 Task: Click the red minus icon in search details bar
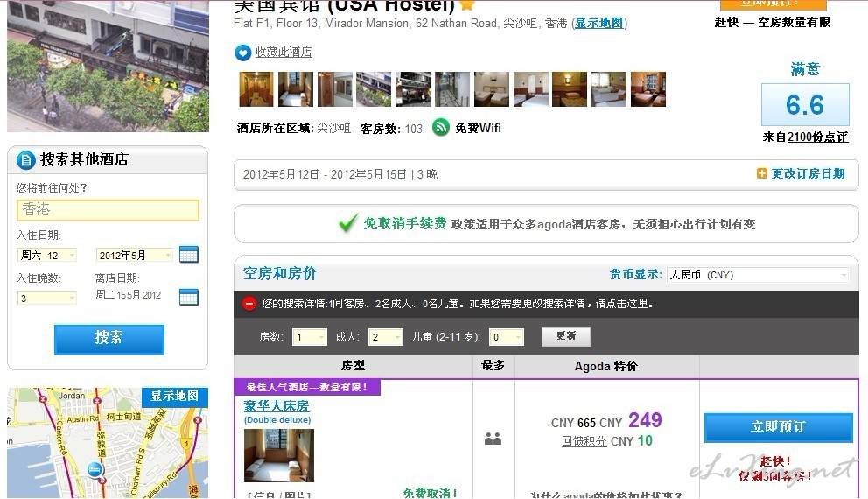(249, 304)
